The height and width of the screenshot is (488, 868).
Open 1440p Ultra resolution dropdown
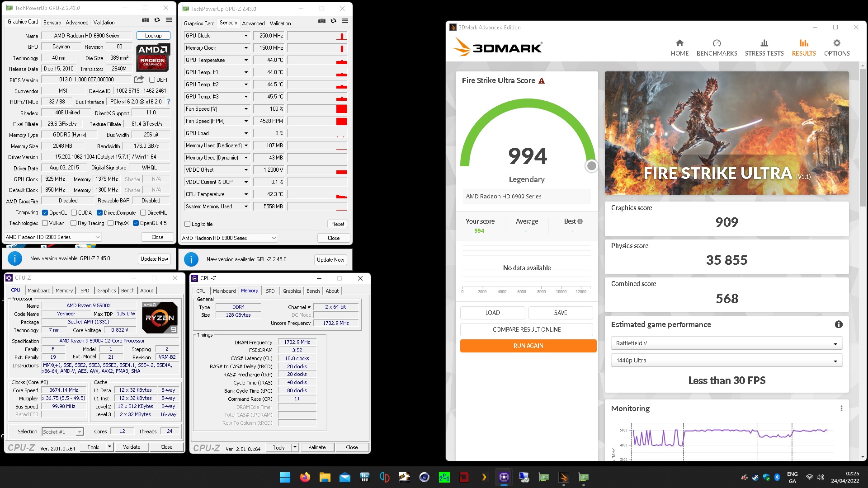pyautogui.click(x=726, y=361)
